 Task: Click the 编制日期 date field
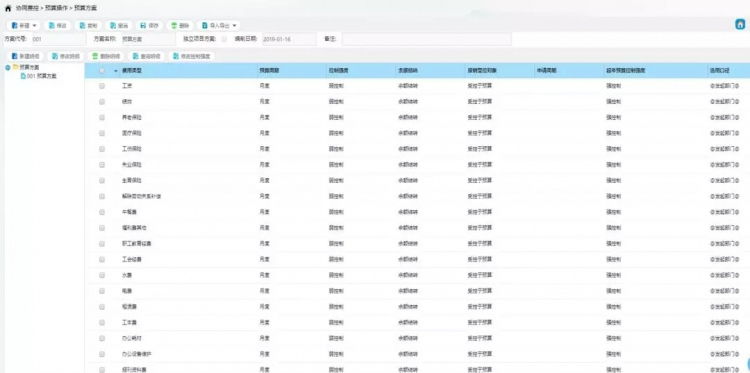coord(288,39)
